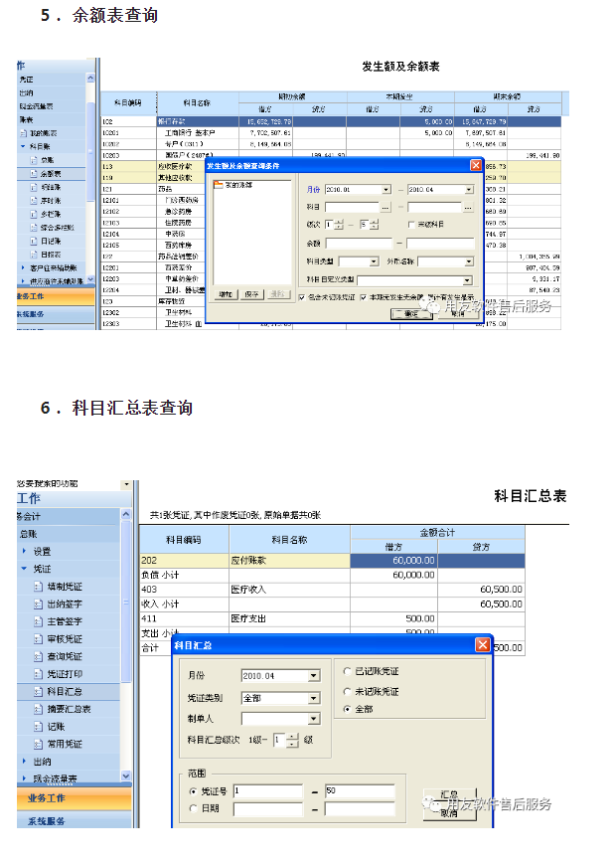Screen dimensions: 616x863
Task: Click 应付账款 cell in 科目汇总表
Action: point(289,561)
